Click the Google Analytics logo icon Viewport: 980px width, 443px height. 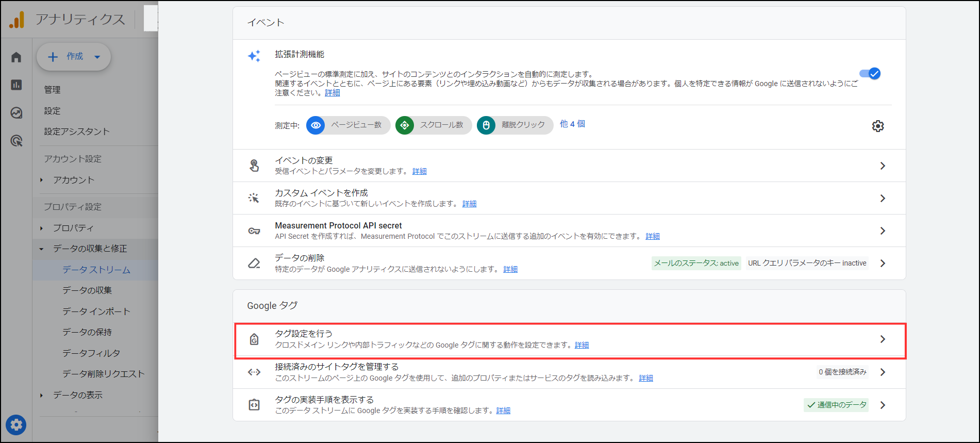(16, 20)
